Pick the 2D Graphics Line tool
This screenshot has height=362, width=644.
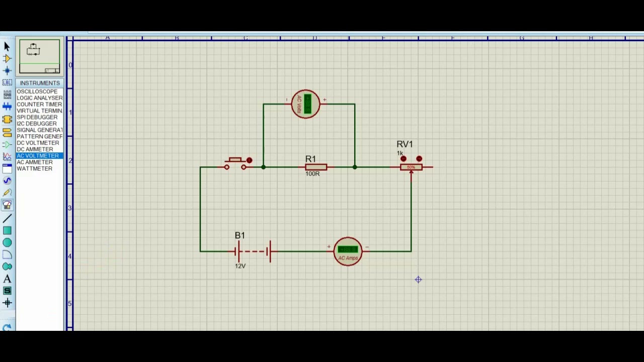point(7,219)
